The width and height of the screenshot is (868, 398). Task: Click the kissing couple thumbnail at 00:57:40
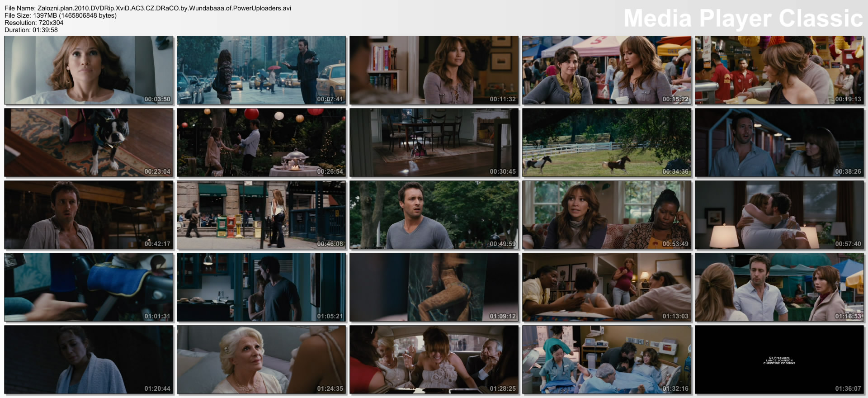tap(779, 215)
